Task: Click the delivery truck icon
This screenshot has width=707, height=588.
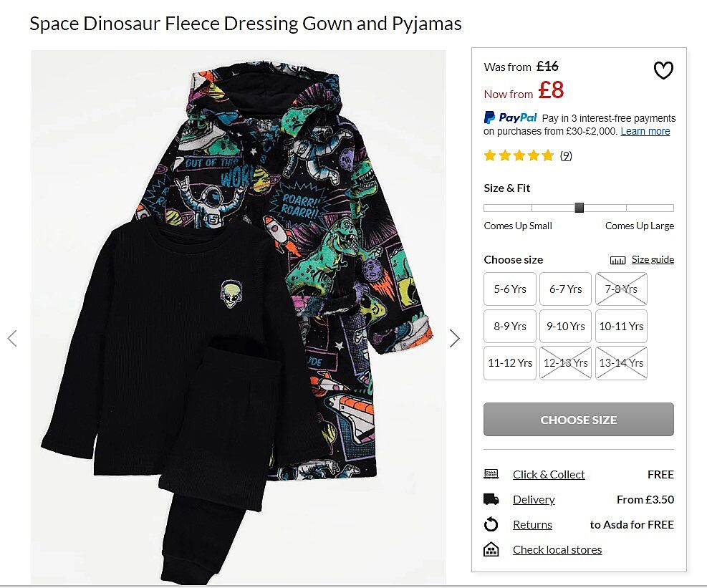Action: pyautogui.click(x=491, y=499)
